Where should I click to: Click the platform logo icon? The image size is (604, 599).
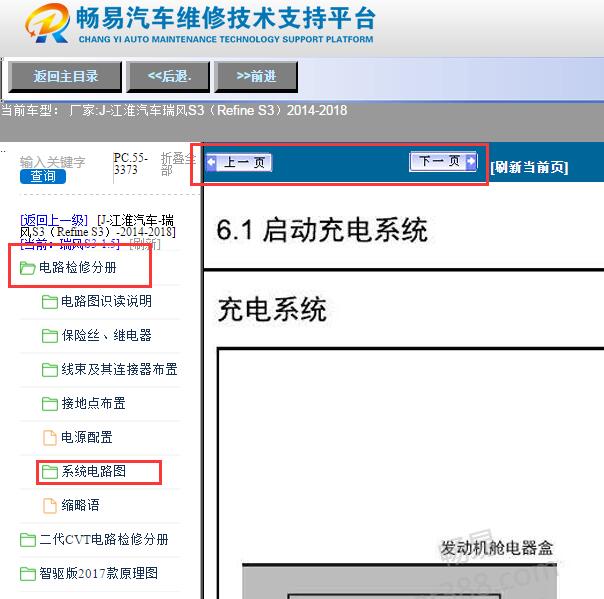pyautogui.click(x=48, y=23)
